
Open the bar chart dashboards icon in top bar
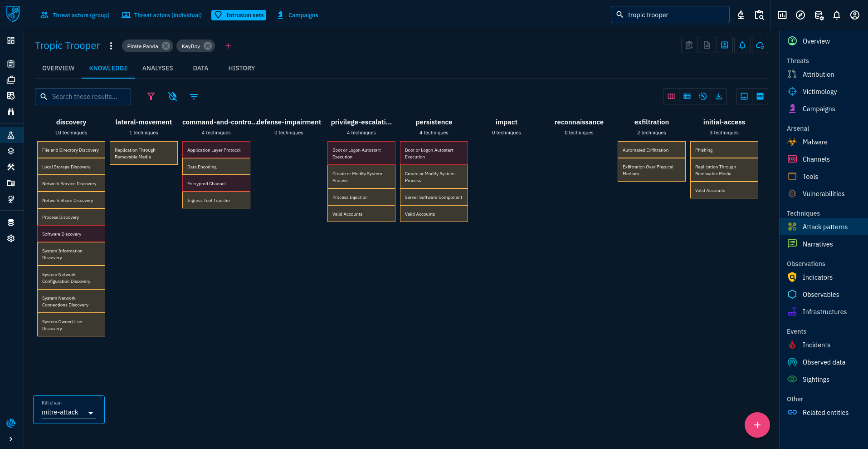[782, 15]
